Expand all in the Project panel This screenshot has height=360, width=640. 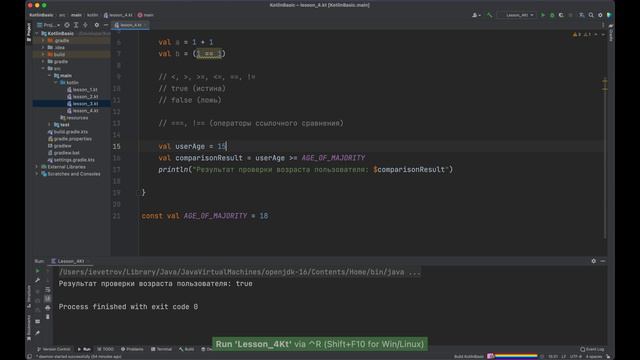point(76,25)
